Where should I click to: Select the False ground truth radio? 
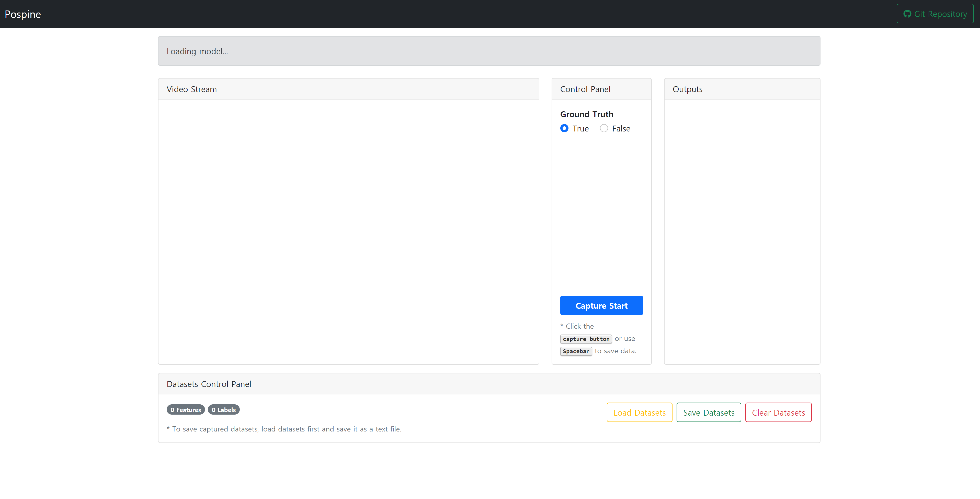[604, 128]
